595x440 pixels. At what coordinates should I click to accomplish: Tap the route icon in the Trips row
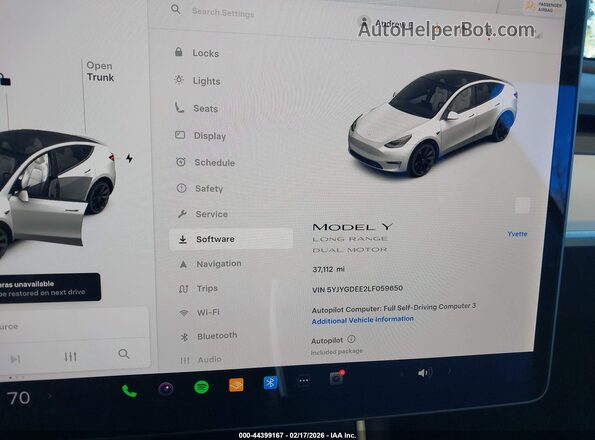[184, 289]
